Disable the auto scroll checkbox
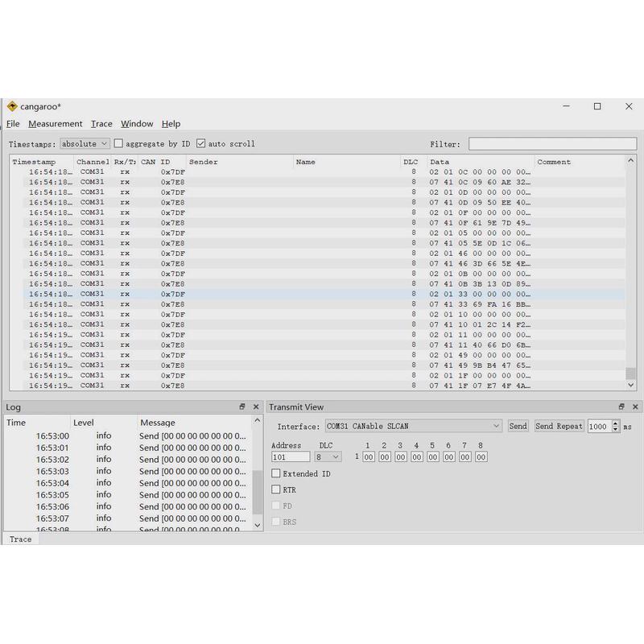This screenshot has width=644, height=644. [200, 143]
